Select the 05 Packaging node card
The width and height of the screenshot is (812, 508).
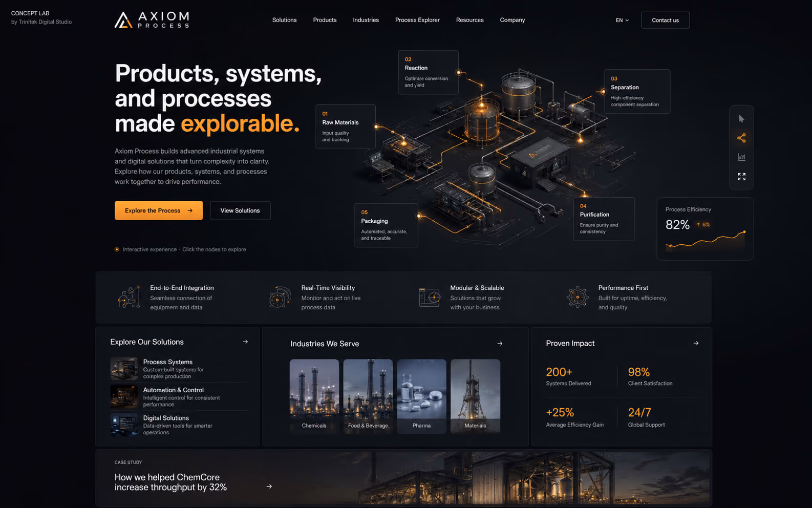386,225
